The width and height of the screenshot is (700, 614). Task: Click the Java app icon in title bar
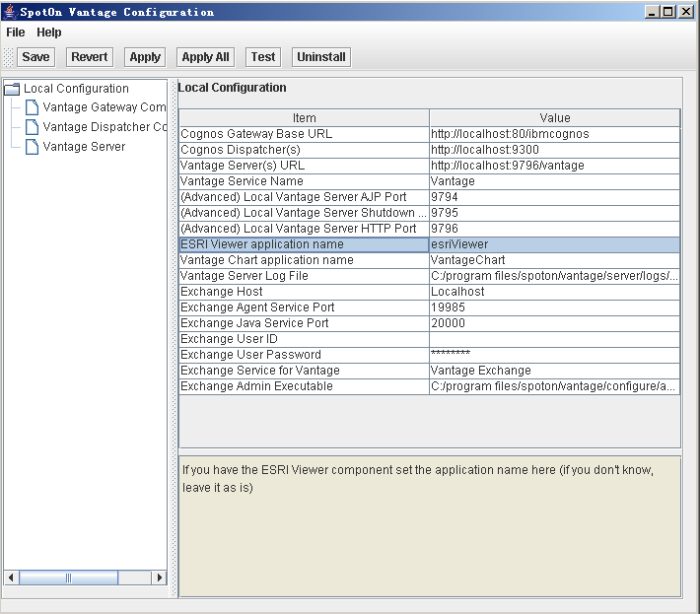point(10,12)
